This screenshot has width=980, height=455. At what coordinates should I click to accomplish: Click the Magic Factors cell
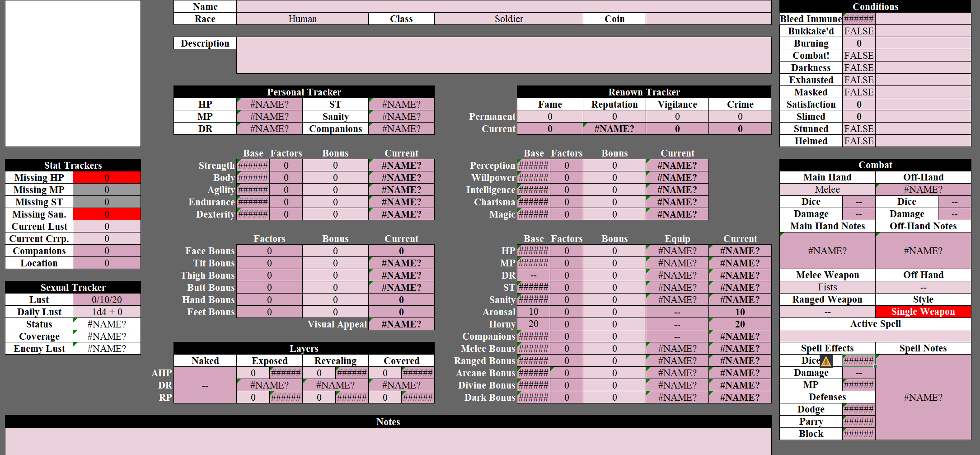pos(567,214)
